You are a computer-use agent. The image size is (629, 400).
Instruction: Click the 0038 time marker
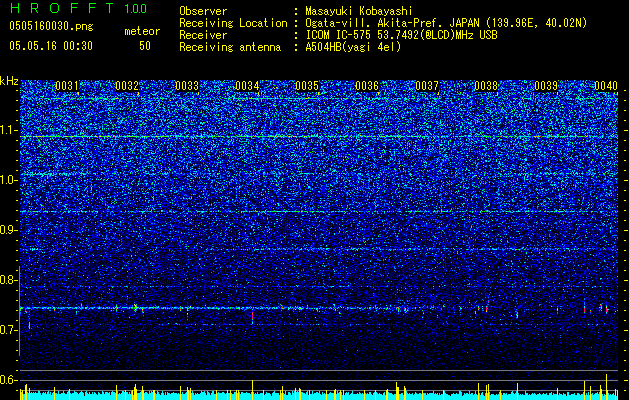486,86
